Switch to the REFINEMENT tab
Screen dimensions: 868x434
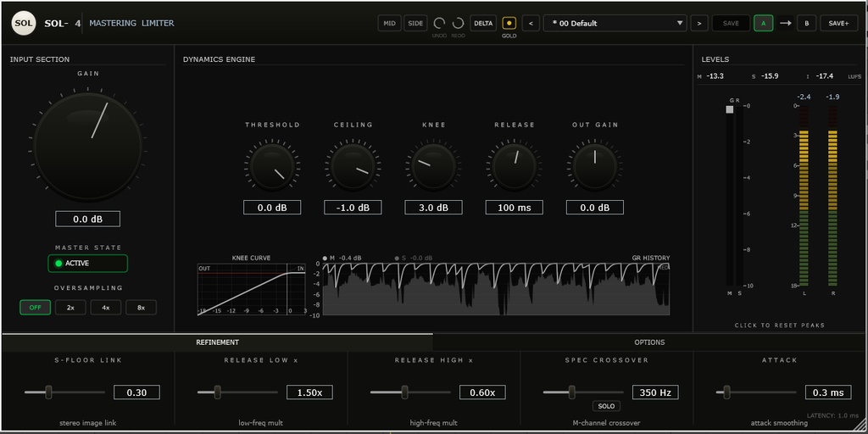(218, 342)
